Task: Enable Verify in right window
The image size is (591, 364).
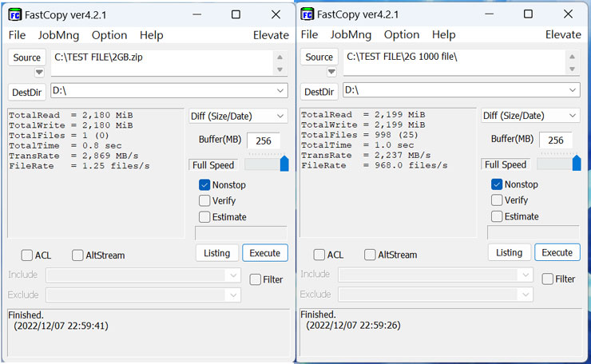Action: coord(497,200)
